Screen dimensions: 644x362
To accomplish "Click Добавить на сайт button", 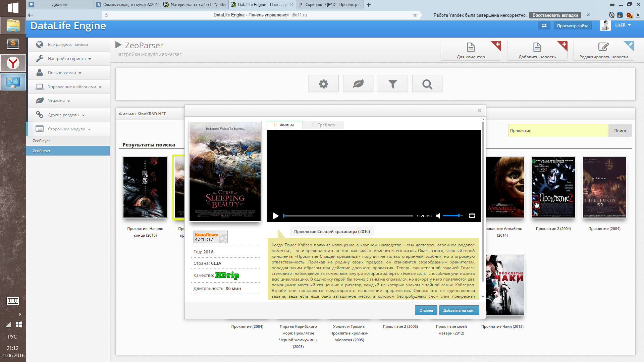I will [459, 310].
